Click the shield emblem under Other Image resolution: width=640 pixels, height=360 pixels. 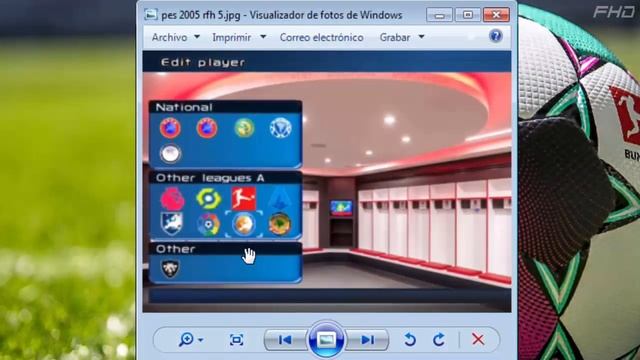pyautogui.click(x=170, y=269)
